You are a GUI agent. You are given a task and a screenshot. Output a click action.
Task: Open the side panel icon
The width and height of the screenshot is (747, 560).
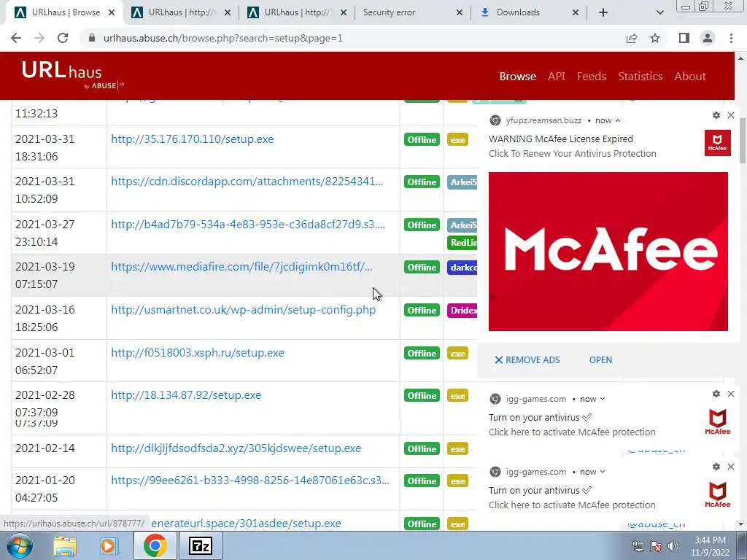[x=684, y=38]
